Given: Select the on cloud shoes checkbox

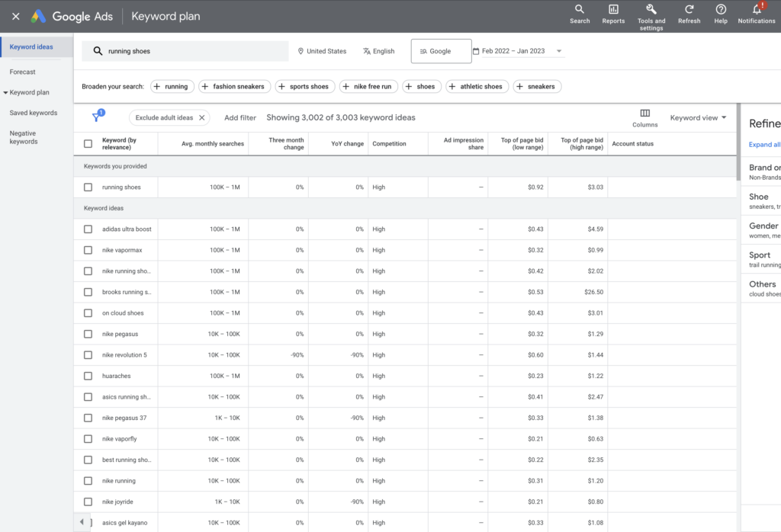Looking at the screenshot, I should point(88,313).
